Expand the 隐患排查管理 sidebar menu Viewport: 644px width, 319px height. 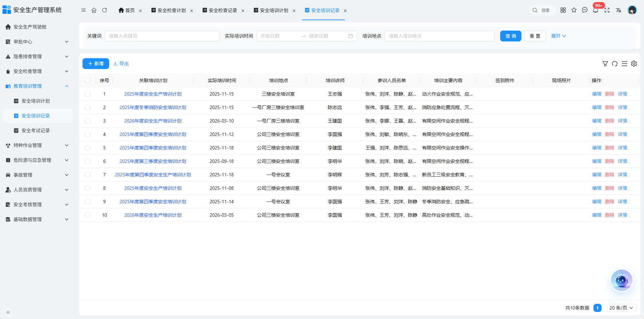click(x=37, y=57)
